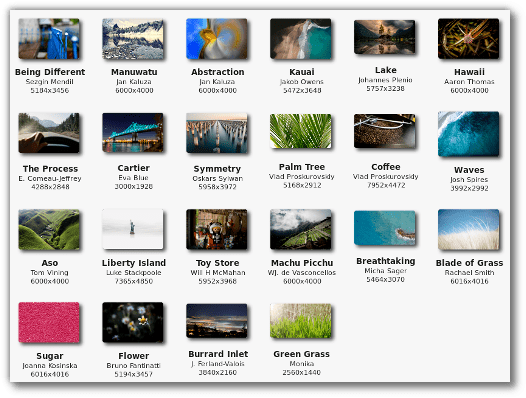Select the Symmetry wallpaper thumbnail
This screenshot has height=398, width=526.
pos(217,133)
